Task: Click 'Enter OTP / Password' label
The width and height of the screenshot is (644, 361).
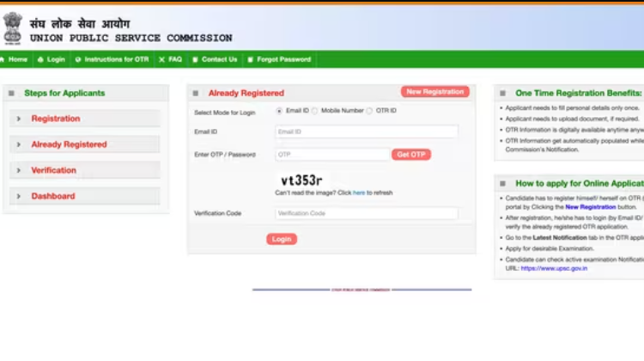Action: [x=225, y=155]
